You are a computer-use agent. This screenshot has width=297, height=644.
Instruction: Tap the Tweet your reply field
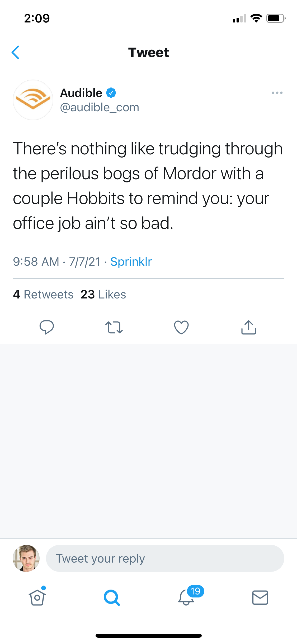click(x=165, y=558)
